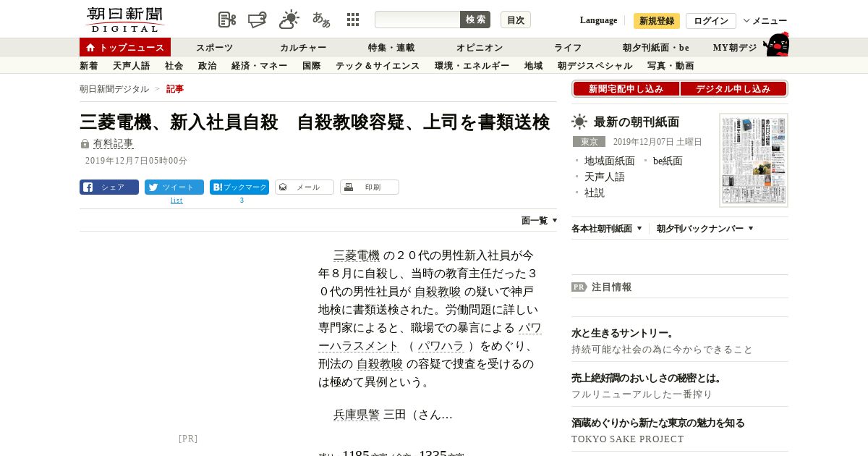Screen dimensions: 868x456
Task: Send the article by メール button
Action: [x=305, y=187]
